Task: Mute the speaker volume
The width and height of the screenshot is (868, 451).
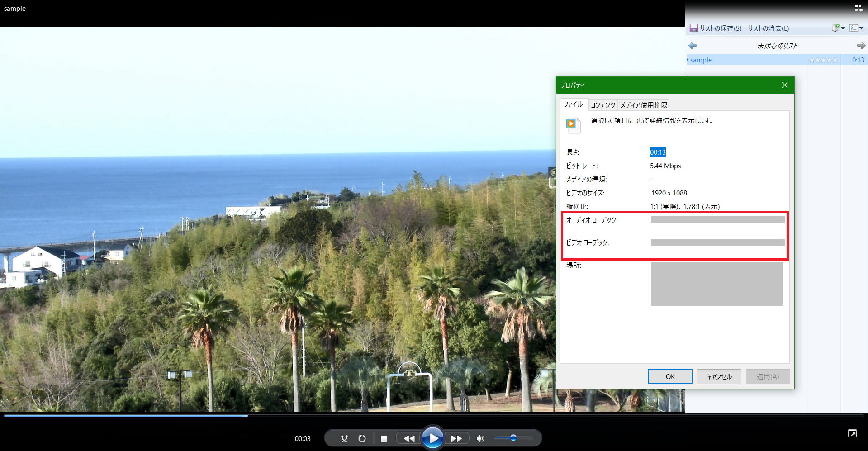Action: pyautogui.click(x=480, y=438)
